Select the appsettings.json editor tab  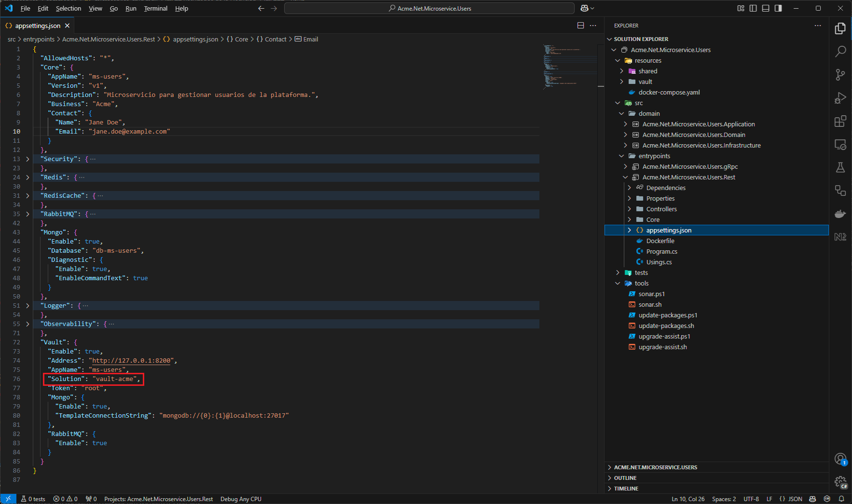point(38,26)
